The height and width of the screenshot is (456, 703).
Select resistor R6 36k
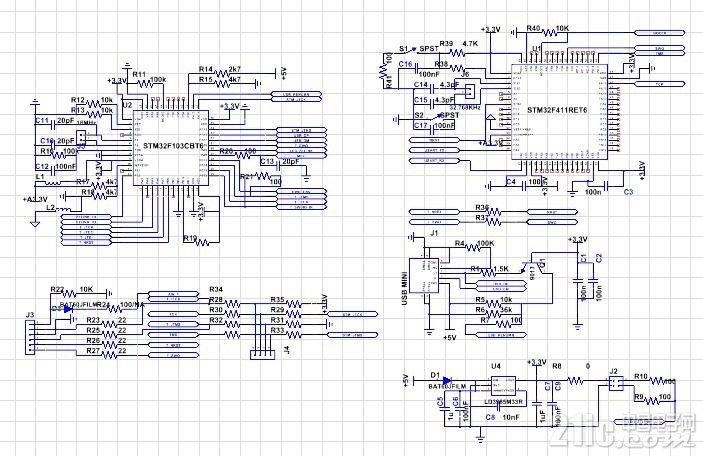pyautogui.click(x=494, y=313)
